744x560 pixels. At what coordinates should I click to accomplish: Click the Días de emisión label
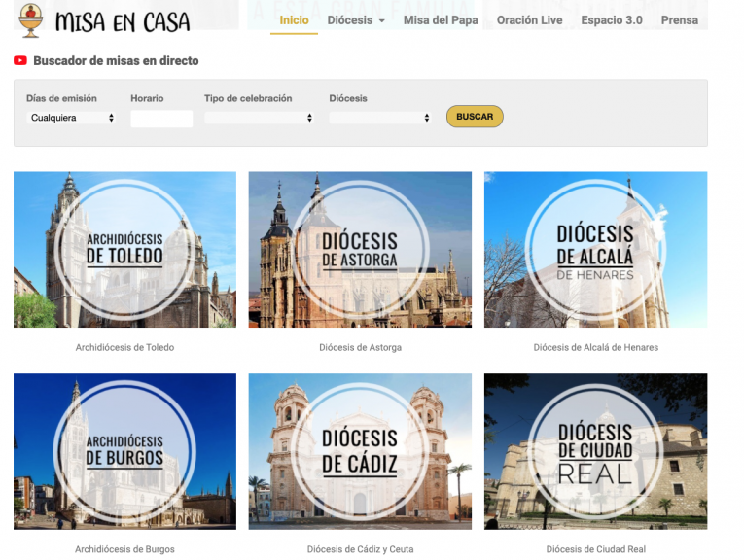tap(61, 98)
